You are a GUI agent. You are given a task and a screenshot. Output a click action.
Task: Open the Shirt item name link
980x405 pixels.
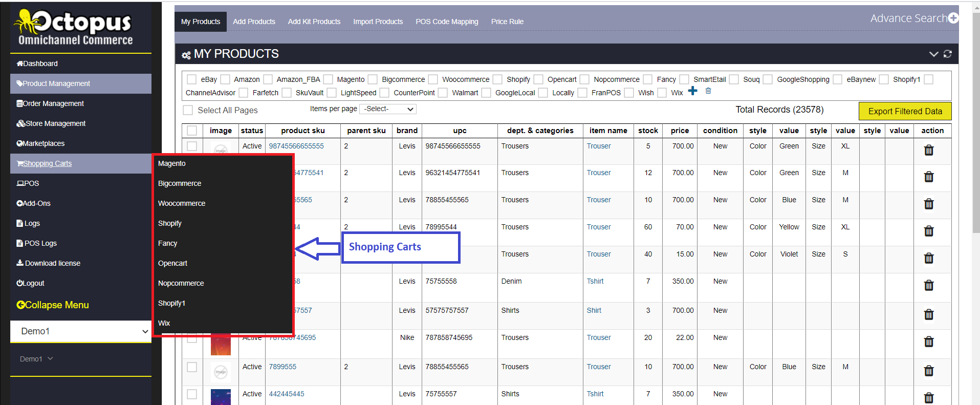click(594, 310)
